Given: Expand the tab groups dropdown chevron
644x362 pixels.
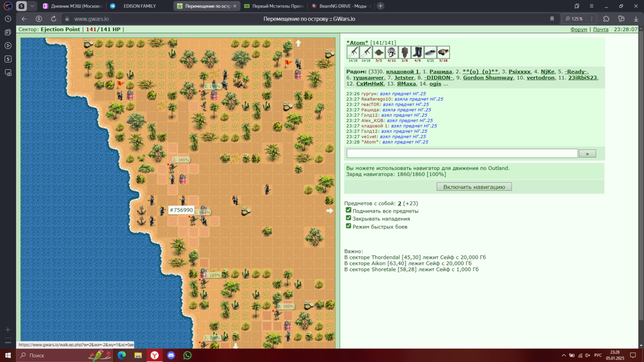Looking at the screenshot, I should coord(33,6).
